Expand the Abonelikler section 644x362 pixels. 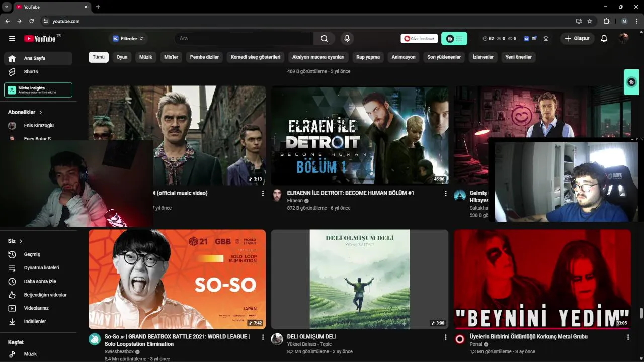coord(25,112)
